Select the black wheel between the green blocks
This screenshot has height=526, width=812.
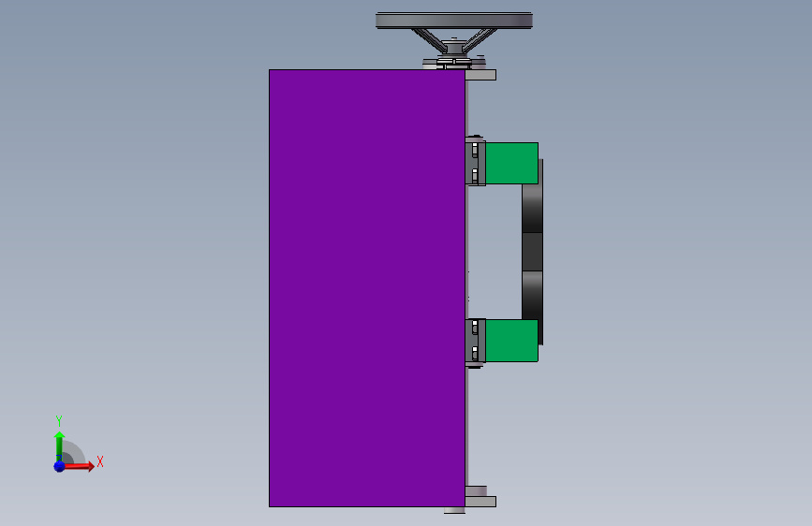pyautogui.click(x=532, y=252)
